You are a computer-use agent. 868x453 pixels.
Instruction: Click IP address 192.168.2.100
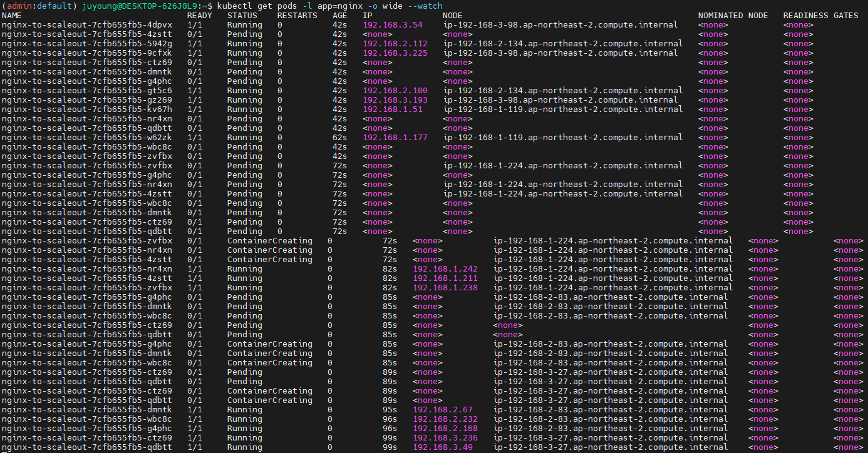tap(395, 91)
